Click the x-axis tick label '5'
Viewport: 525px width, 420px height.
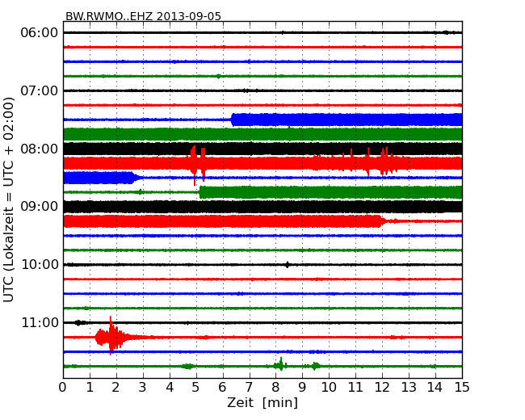(195, 388)
